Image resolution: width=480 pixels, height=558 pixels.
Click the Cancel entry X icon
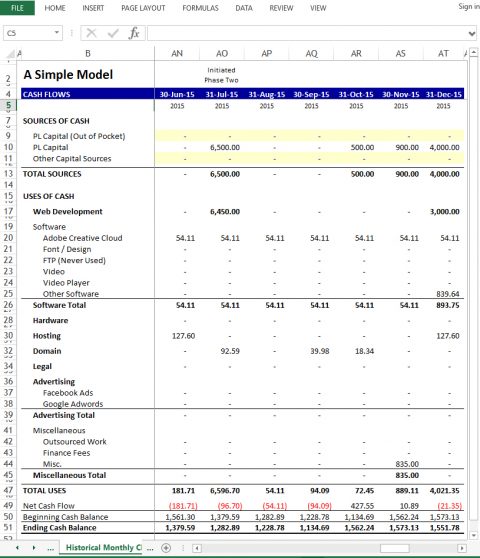click(91, 33)
